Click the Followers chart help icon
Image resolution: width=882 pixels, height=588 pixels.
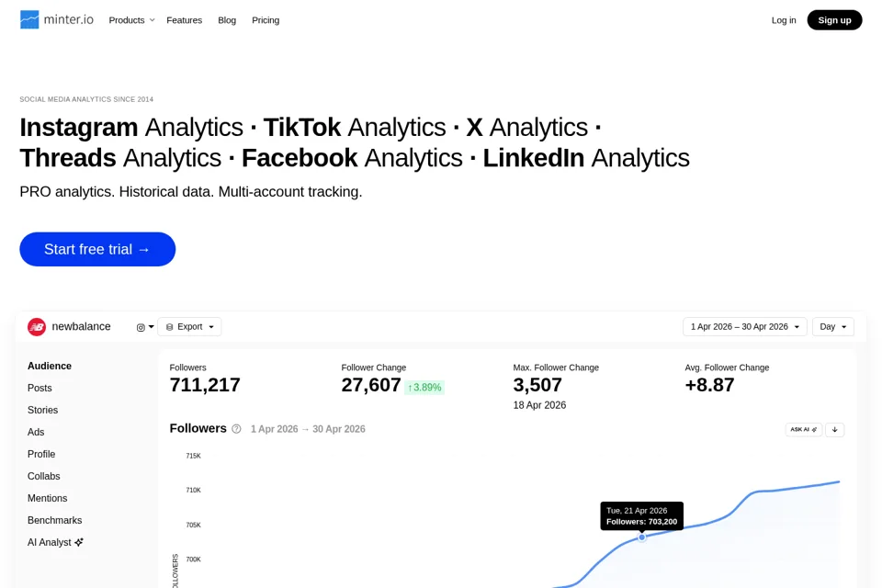coord(236,429)
